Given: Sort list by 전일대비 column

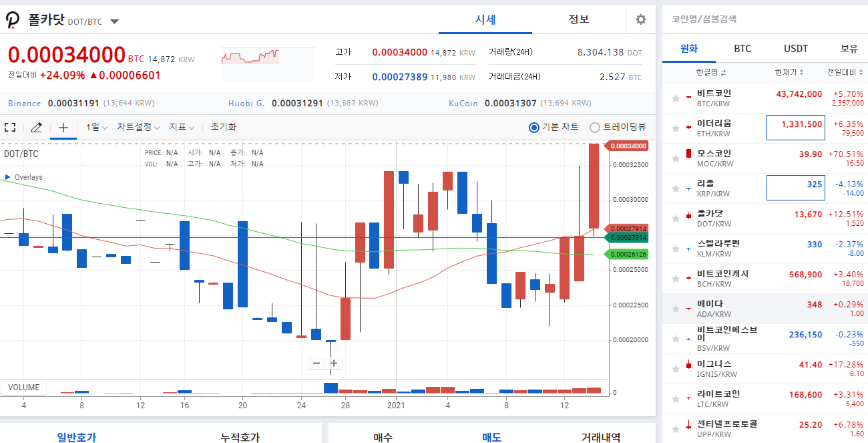Looking at the screenshot, I should click(844, 72).
